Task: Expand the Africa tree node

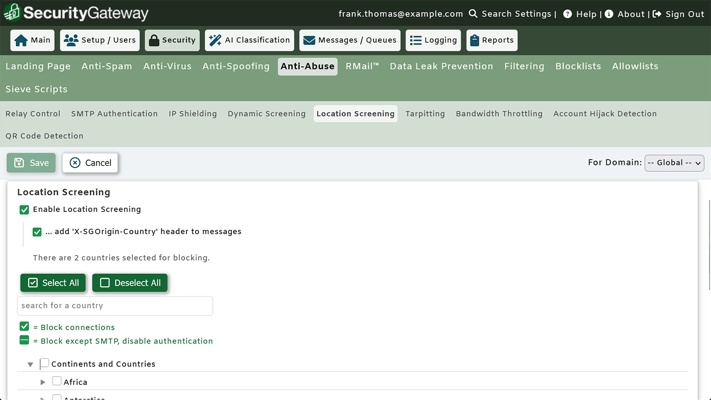Action: point(43,382)
